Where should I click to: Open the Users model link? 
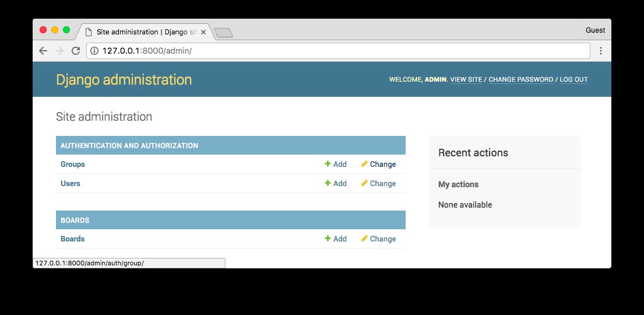(71, 183)
